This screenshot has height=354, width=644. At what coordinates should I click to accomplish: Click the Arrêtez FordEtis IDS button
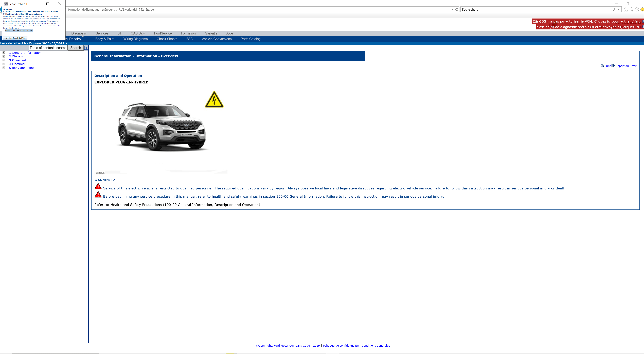[15, 38]
